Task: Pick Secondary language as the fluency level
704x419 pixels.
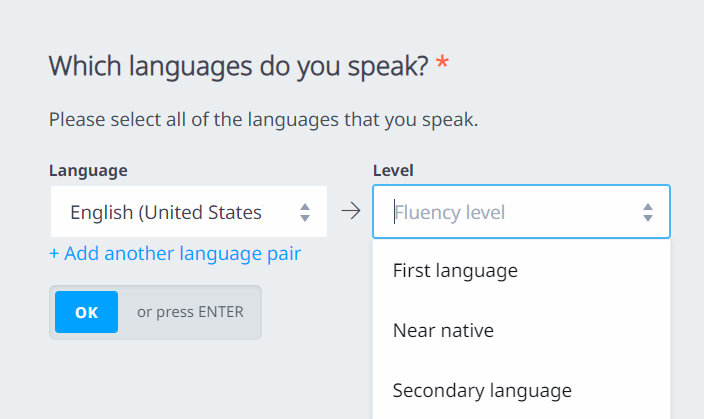Action: click(482, 391)
